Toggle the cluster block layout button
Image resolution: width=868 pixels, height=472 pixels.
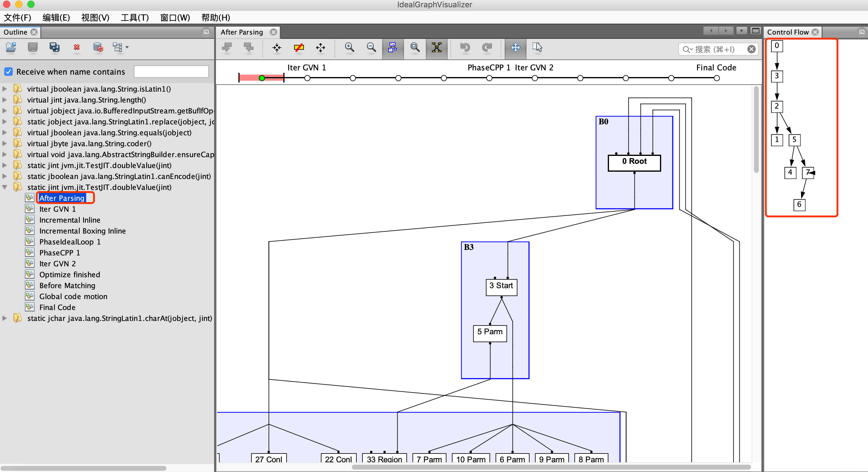click(392, 48)
